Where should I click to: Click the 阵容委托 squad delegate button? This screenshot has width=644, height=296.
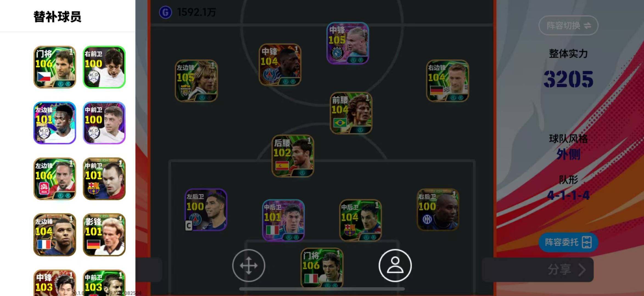(568, 242)
